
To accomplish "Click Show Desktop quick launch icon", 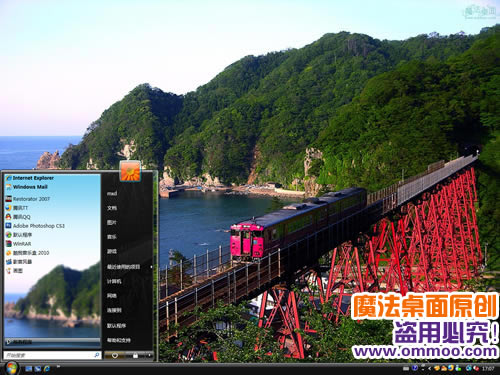I will (x=29, y=369).
